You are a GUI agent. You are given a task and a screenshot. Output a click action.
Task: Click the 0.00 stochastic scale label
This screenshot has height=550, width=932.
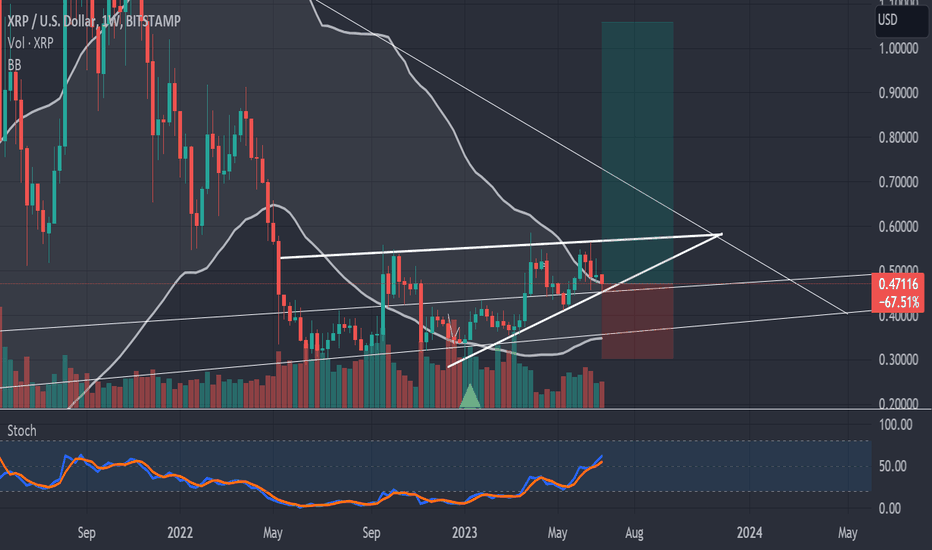[x=889, y=508]
